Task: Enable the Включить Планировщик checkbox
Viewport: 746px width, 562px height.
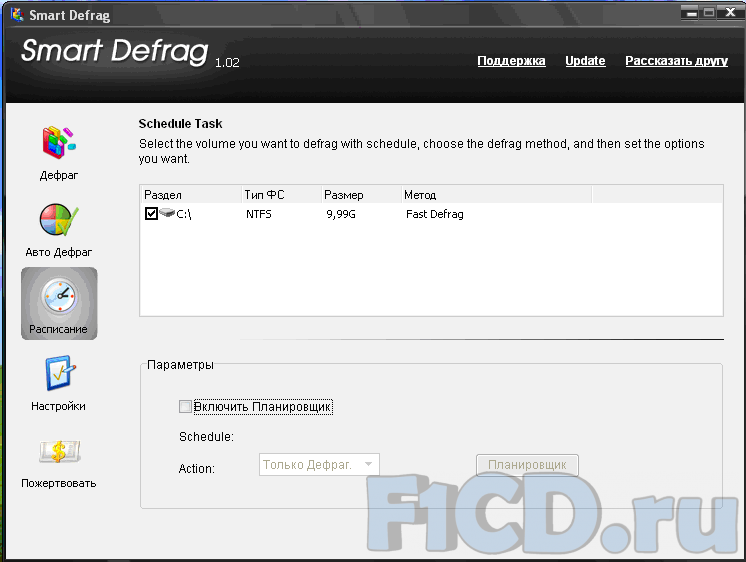Action: click(x=185, y=407)
